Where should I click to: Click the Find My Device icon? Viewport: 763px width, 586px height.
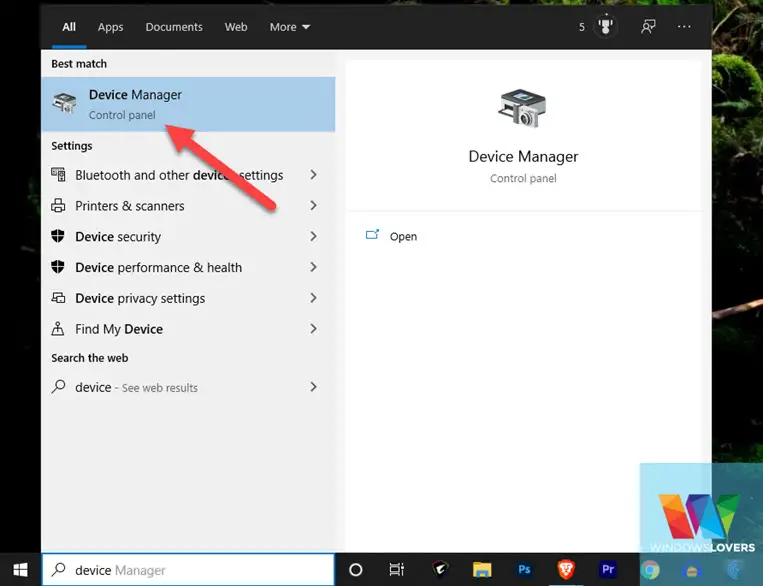click(x=58, y=329)
